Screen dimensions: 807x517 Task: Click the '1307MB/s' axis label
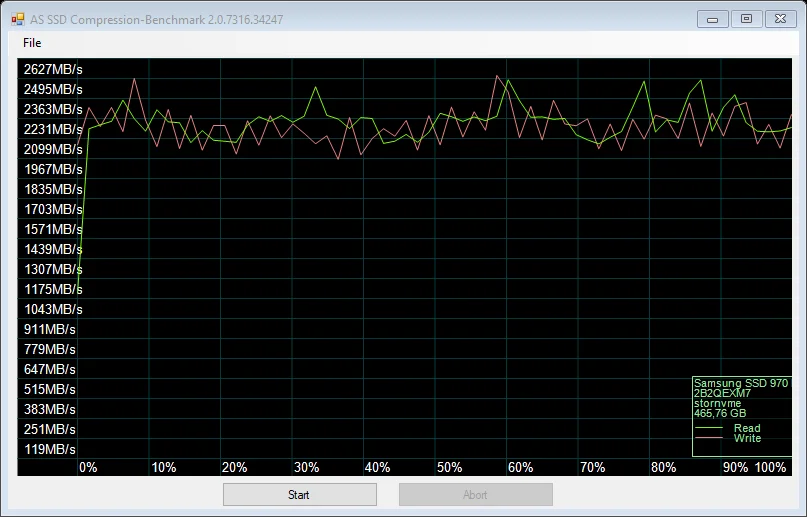[53, 270]
